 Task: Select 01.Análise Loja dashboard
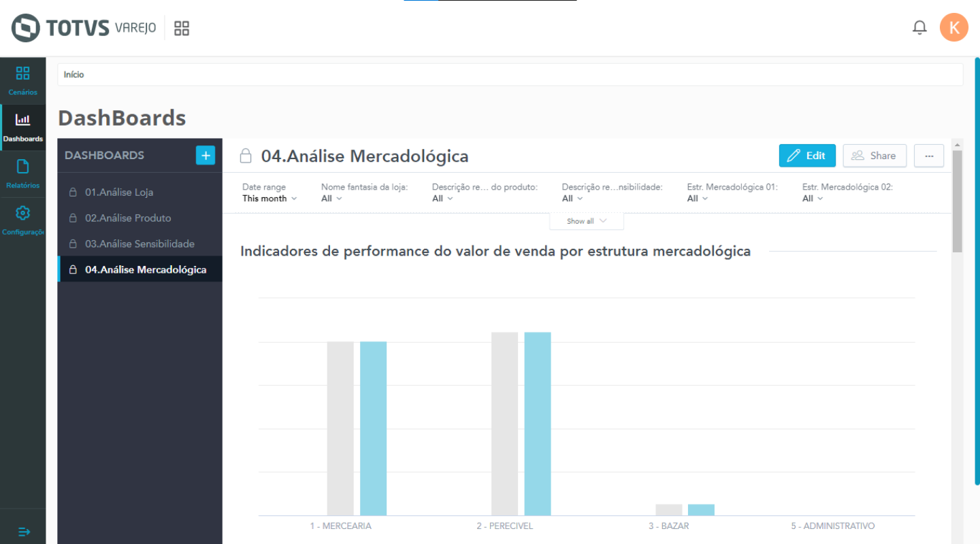[x=119, y=192]
